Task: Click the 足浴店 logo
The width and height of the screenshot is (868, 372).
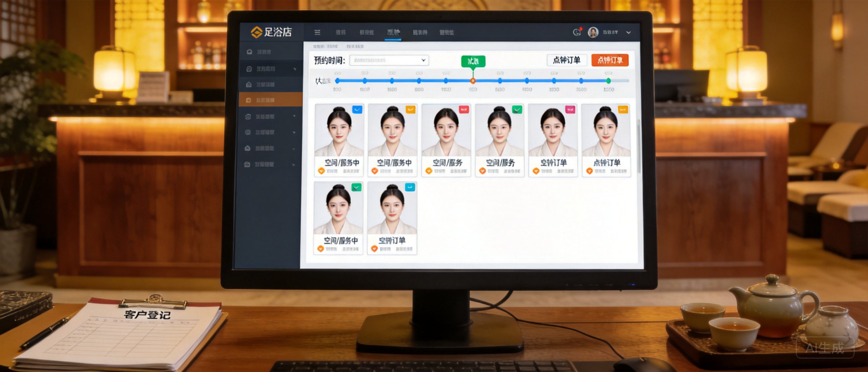Action: coord(271,32)
